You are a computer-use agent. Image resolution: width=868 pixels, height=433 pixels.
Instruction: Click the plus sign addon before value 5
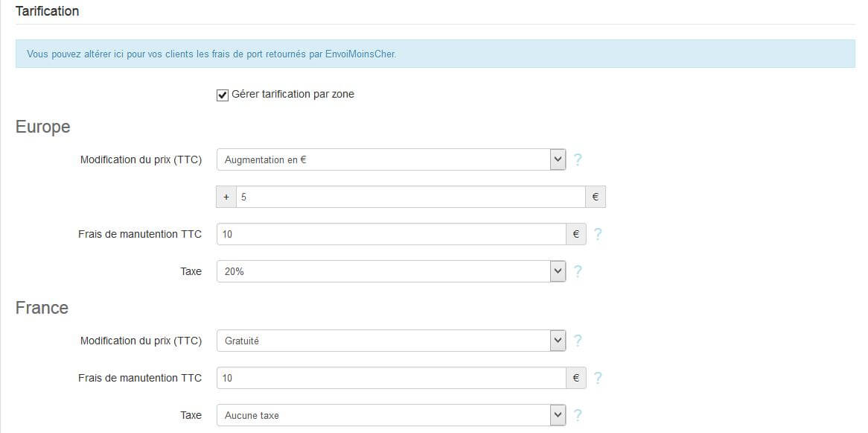tap(226, 197)
